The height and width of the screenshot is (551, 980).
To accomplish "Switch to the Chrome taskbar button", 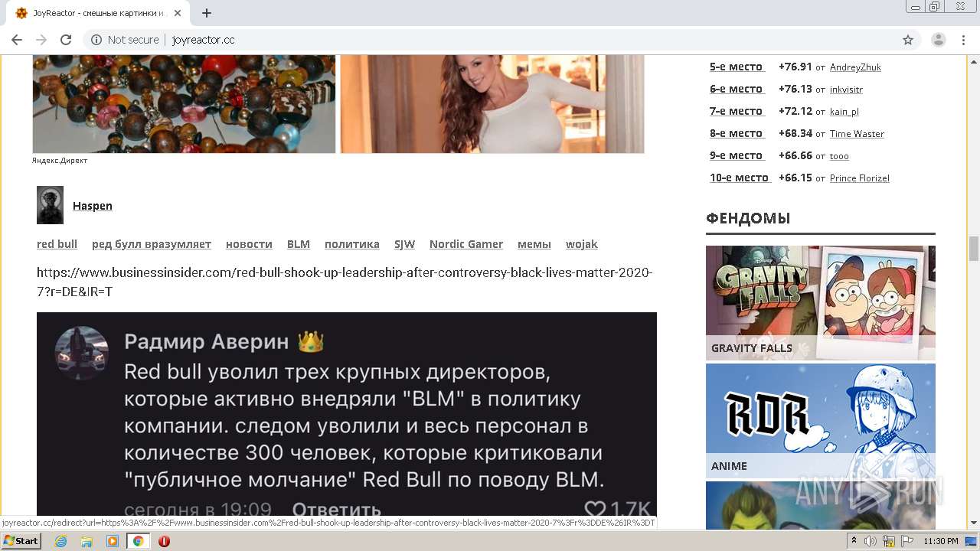I will click(x=139, y=541).
